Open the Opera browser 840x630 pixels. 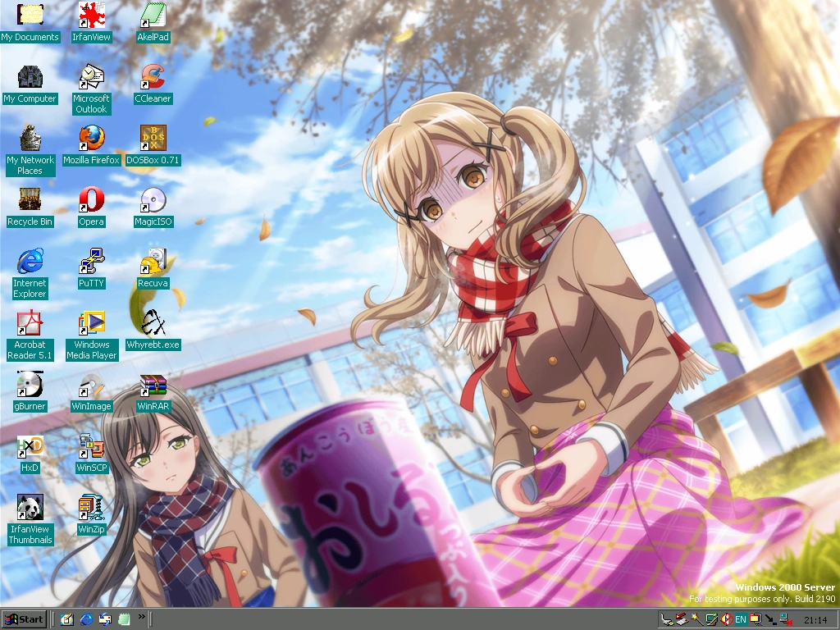[91, 201]
